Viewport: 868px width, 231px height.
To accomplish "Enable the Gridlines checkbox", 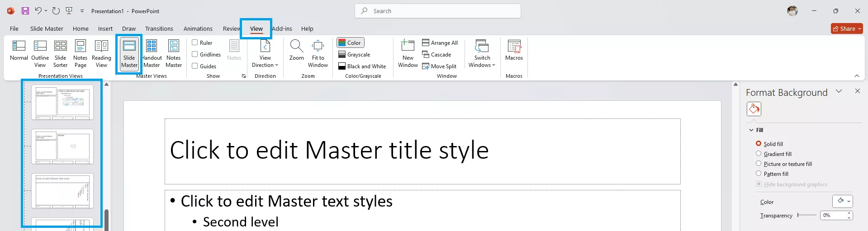I will (195, 54).
